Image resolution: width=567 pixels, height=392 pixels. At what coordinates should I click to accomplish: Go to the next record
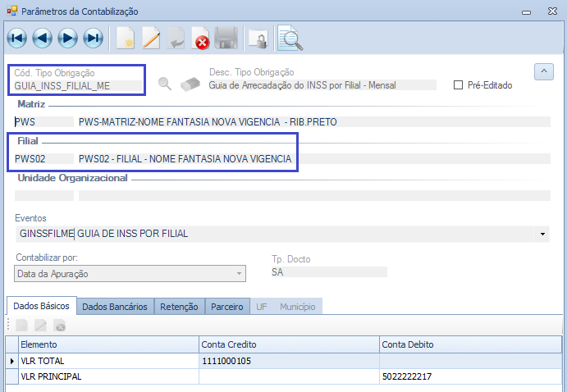point(68,38)
